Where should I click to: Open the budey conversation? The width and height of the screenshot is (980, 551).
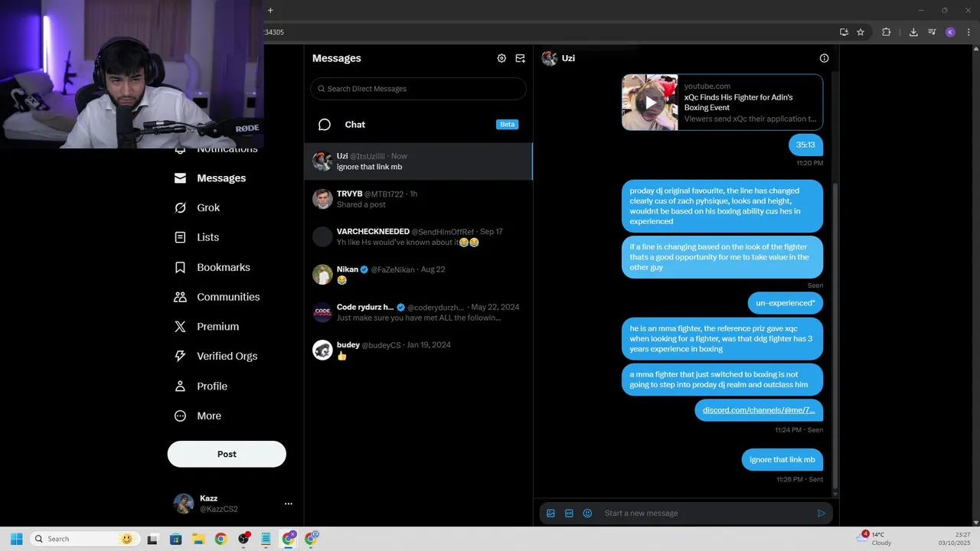[x=418, y=350]
